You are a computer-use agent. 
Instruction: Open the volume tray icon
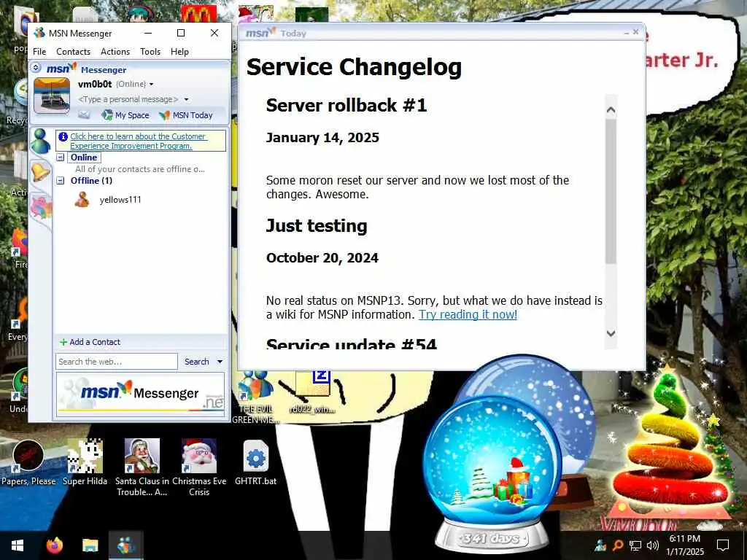(x=653, y=545)
